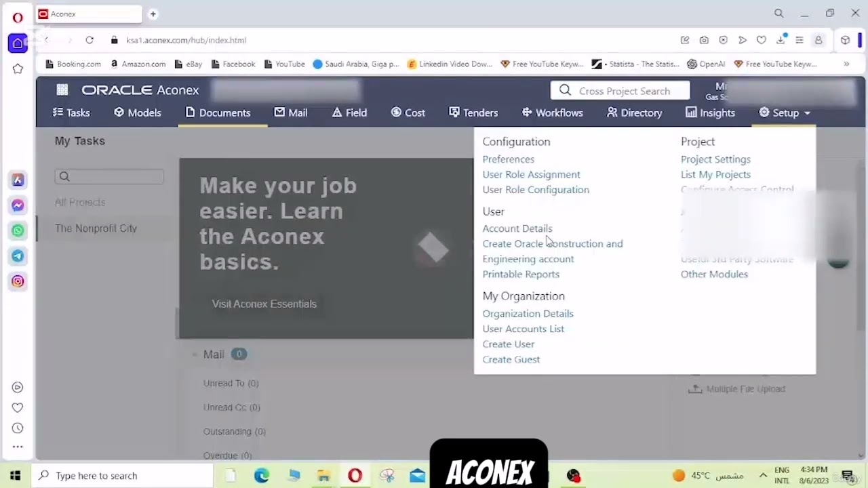Click the My Tasks project search box
The height and width of the screenshot is (488, 868).
pos(109,176)
